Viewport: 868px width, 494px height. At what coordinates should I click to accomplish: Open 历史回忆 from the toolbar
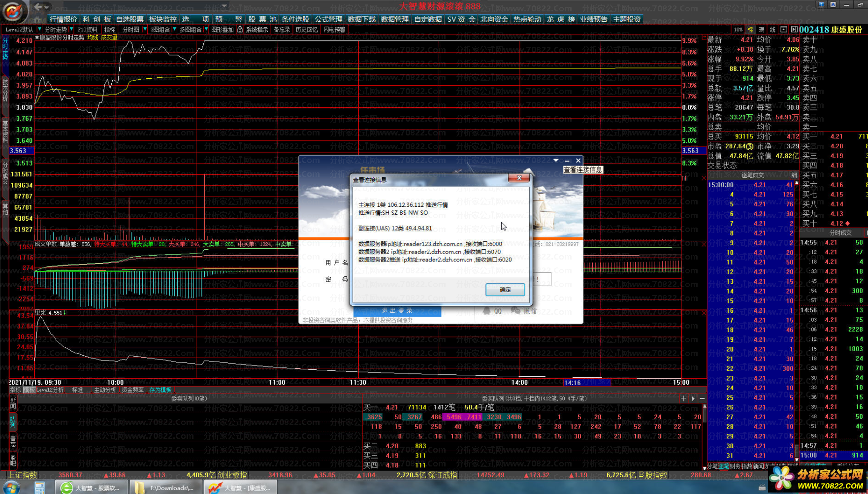click(306, 30)
